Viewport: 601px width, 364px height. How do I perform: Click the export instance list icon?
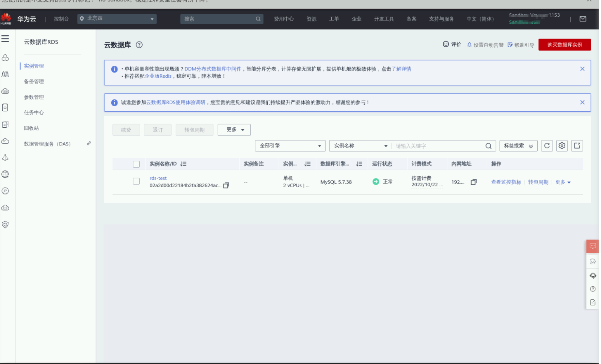click(x=577, y=146)
